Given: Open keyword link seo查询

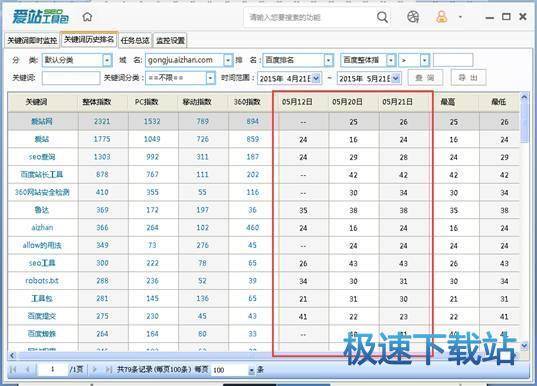Looking at the screenshot, I should pyautogui.click(x=42, y=157).
